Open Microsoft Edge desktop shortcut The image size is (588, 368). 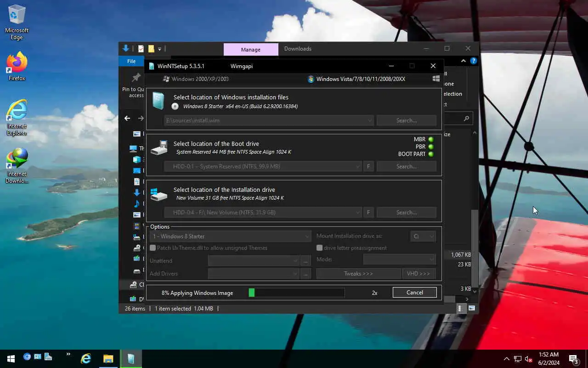coord(17,23)
